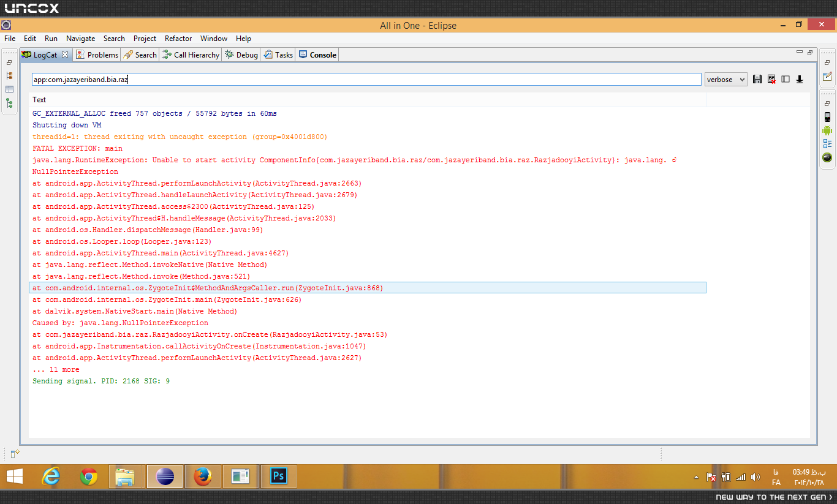
Task: Select the '... 11 more' log line
Action: click(x=368, y=369)
